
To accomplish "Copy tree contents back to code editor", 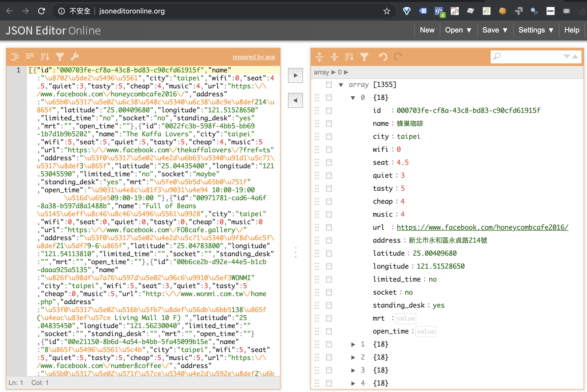I will pyautogui.click(x=295, y=100).
